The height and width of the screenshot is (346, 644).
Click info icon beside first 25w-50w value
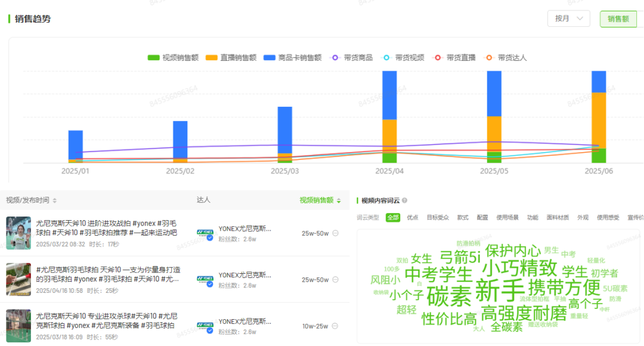pyautogui.click(x=336, y=233)
